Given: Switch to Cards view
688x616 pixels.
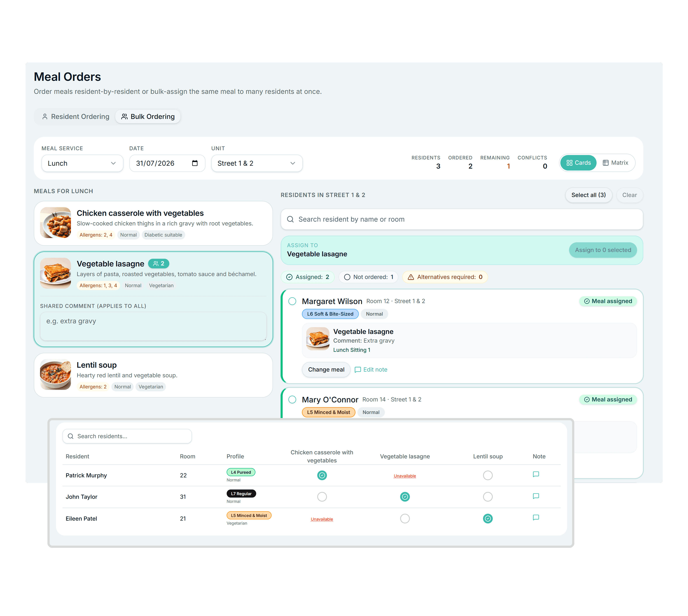Looking at the screenshot, I should [x=578, y=163].
